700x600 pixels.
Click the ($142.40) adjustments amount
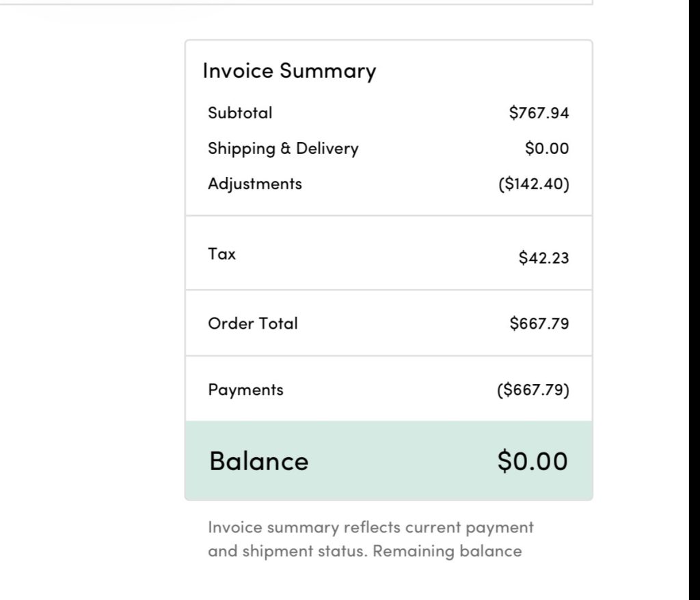pos(534,184)
